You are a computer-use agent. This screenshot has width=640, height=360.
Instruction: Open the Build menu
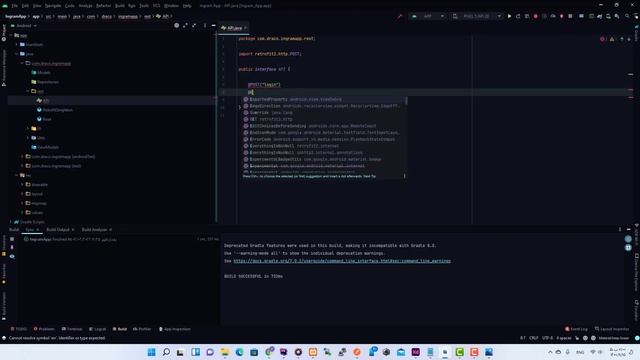[120, 6]
